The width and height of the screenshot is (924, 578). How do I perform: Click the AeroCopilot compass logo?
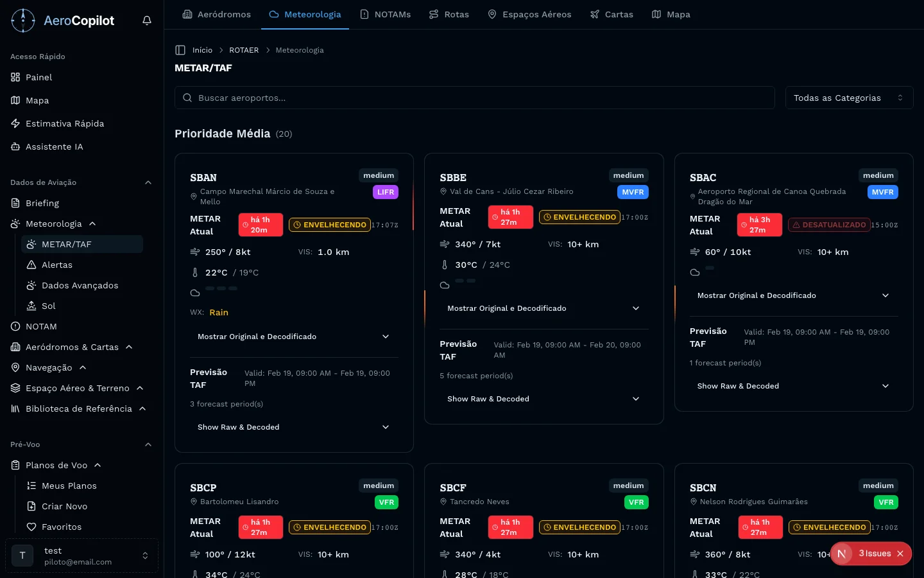coord(23,21)
